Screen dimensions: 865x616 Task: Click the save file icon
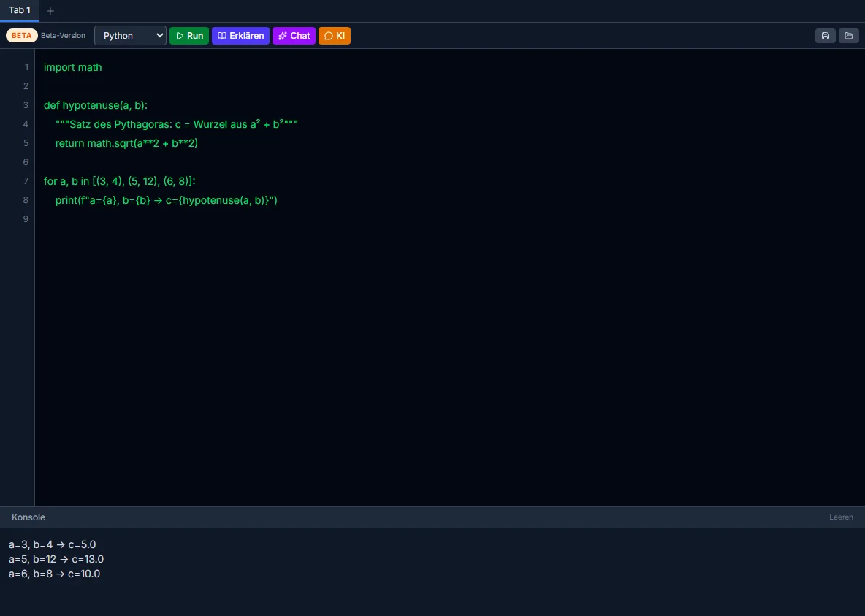(x=826, y=36)
